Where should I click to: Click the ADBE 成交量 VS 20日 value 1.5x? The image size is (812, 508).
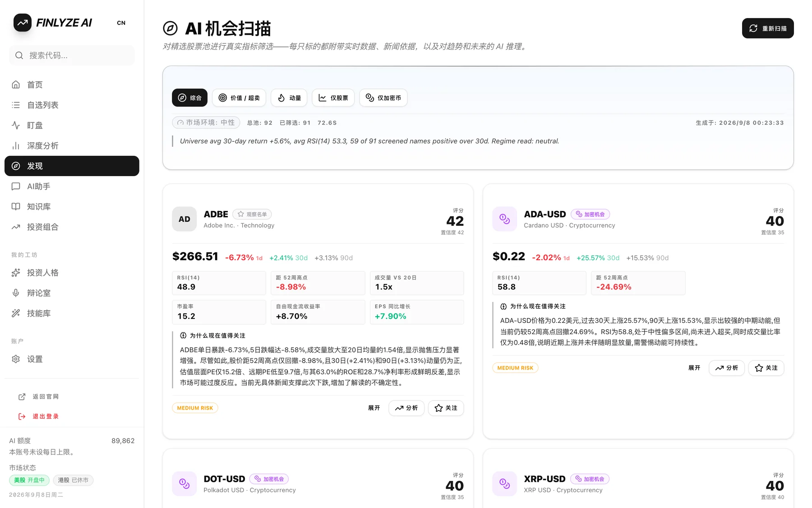pos(384,287)
